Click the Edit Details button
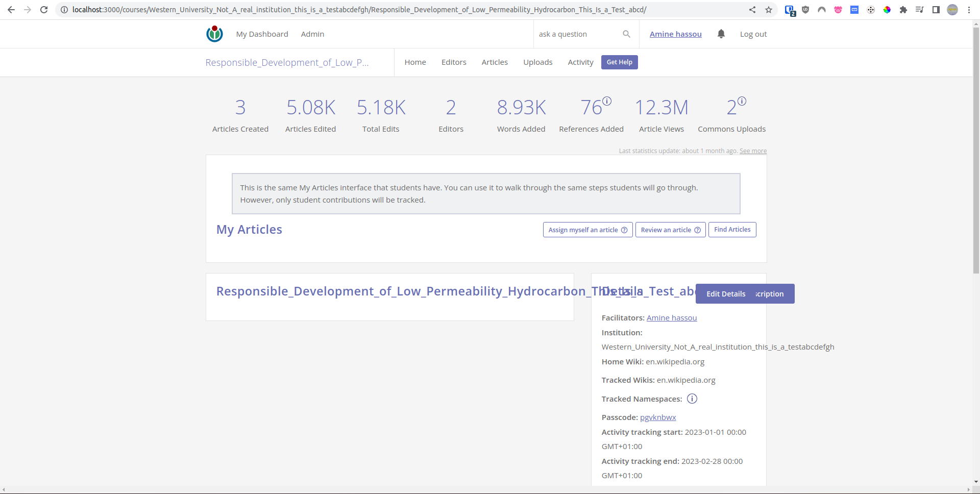The height and width of the screenshot is (494, 980). [x=726, y=293]
